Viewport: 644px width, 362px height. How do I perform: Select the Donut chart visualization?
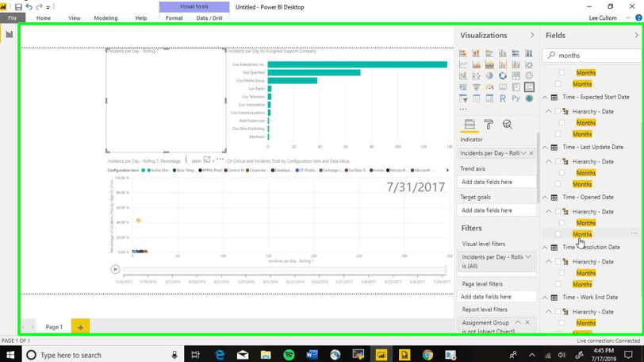[502, 75]
